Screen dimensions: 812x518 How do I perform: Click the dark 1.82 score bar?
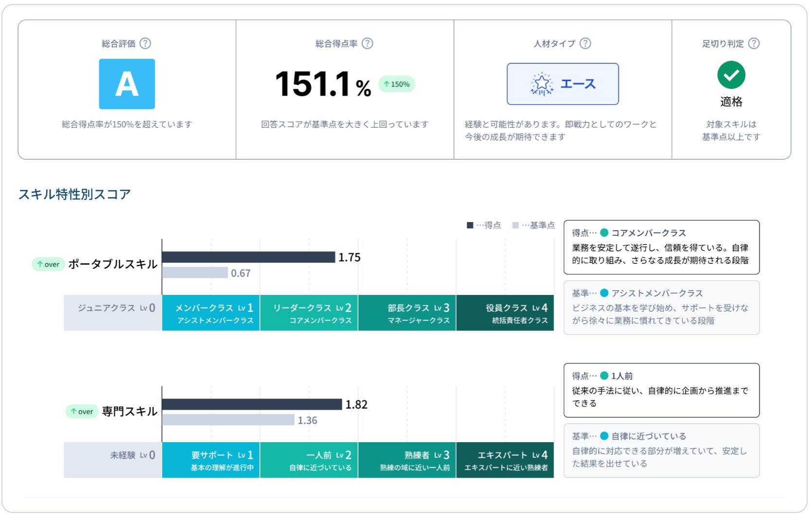pyautogui.click(x=252, y=404)
